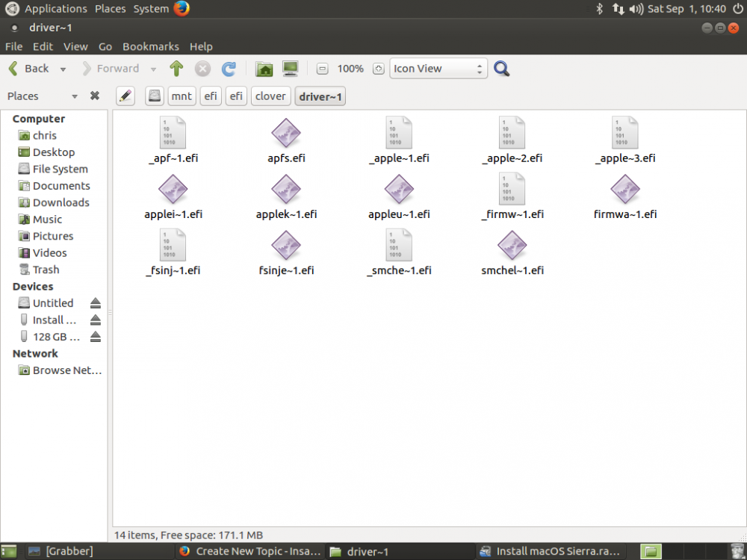
Task: Close the Places side pane
Action: 95,96
